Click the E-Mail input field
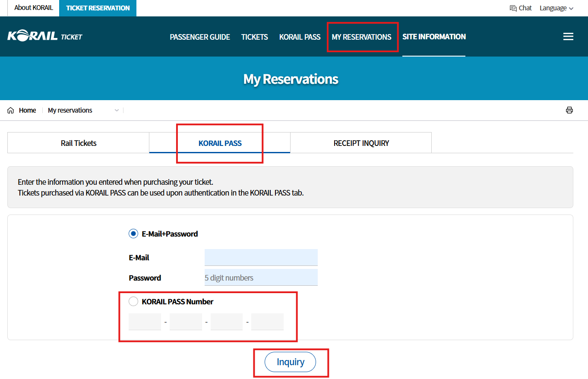 tap(261, 257)
